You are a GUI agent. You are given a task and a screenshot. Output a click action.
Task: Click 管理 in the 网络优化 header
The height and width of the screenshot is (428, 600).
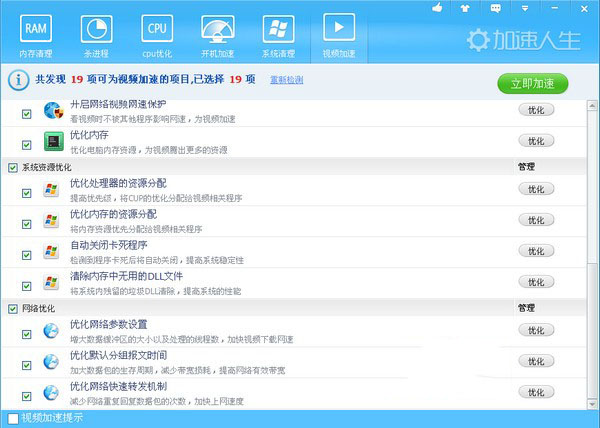[x=526, y=308]
